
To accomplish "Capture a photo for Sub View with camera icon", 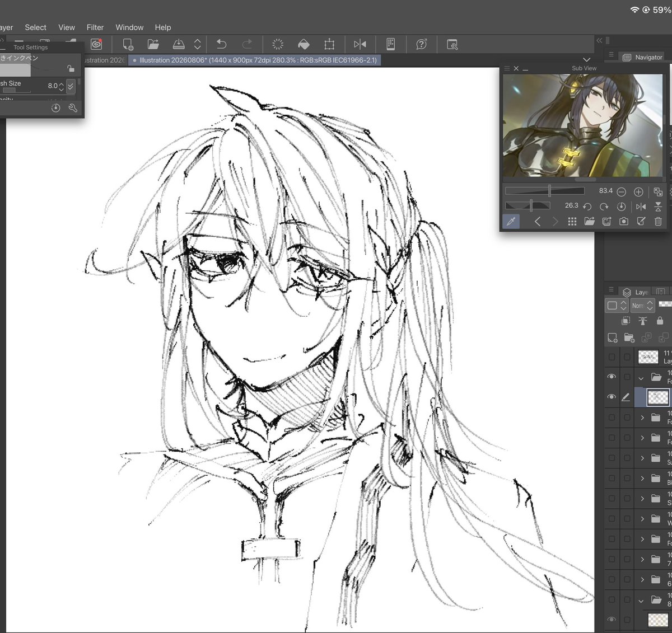I will pyautogui.click(x=624, y=222).
